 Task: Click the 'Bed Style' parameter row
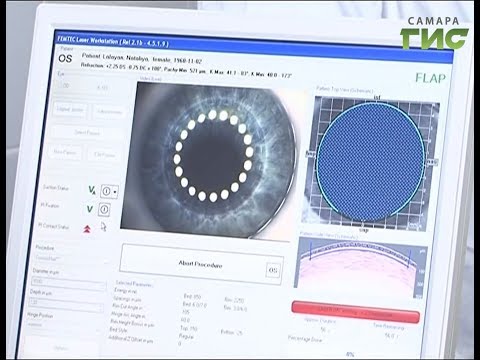pyautogui.click(x=153, y=332)
